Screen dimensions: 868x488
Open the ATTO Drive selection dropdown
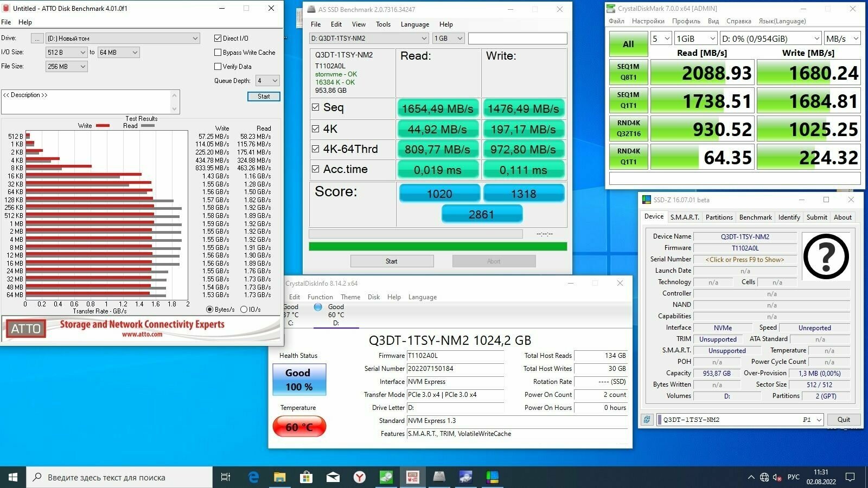123,38
